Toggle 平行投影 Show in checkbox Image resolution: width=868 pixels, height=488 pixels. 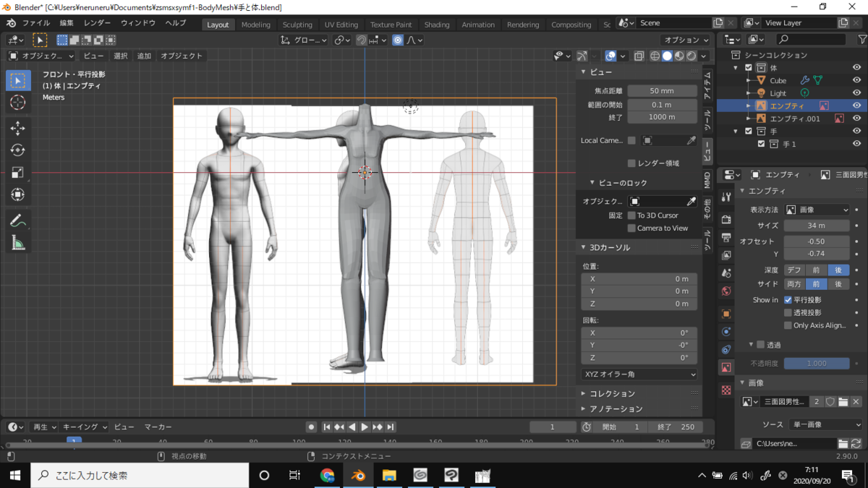point(788,299)
